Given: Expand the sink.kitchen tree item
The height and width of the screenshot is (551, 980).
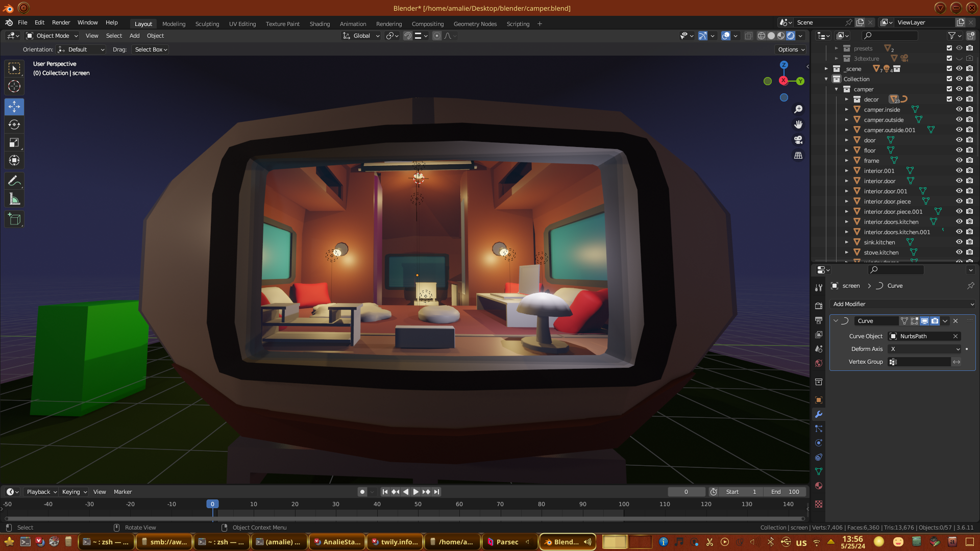Looking at the screenshot, I should pos(847,242).
